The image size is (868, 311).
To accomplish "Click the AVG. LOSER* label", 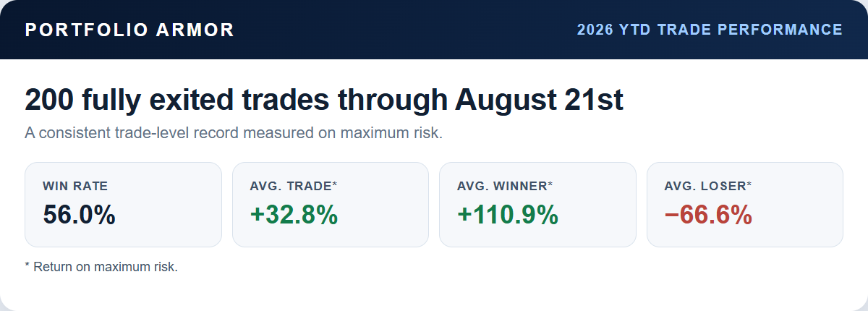I will click(707, 186).
